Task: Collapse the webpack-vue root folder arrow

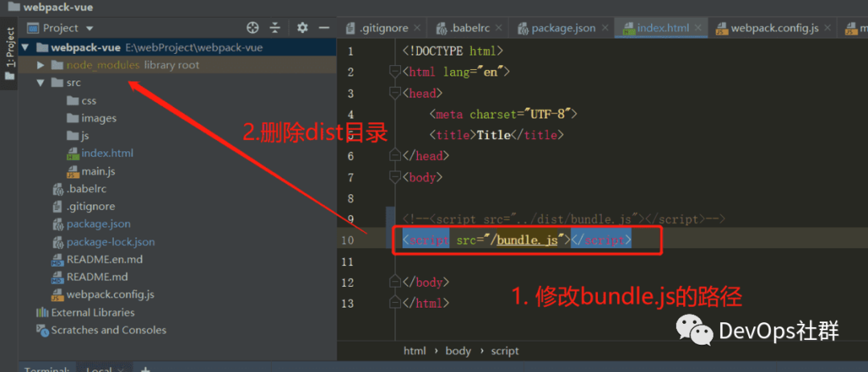Action: click(x=25, y=47)
